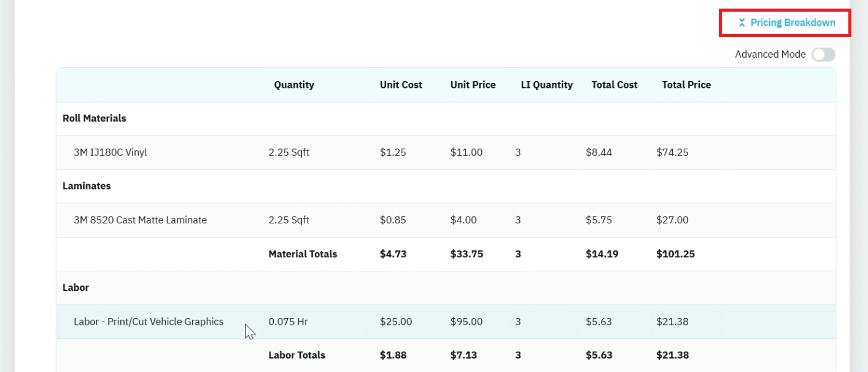Select the Labor group heading
The width and height of the screenshot is (868, 372).
pos(76,287)
